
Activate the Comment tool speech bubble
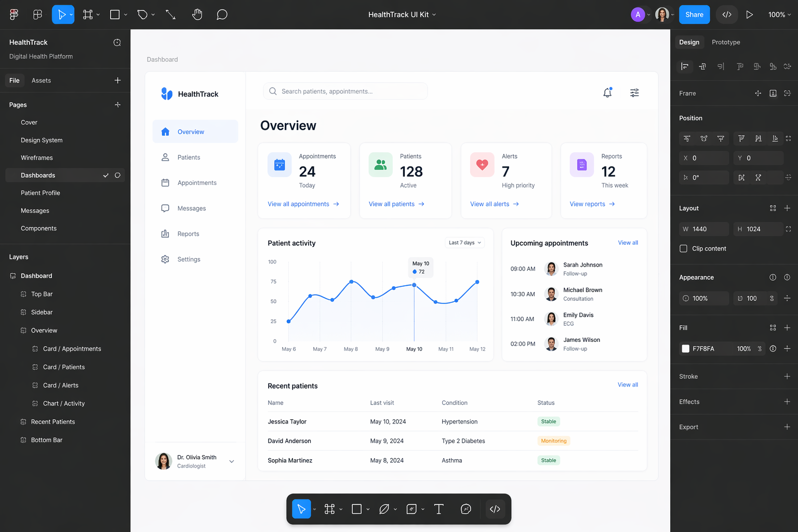click(x=222, y=15)
